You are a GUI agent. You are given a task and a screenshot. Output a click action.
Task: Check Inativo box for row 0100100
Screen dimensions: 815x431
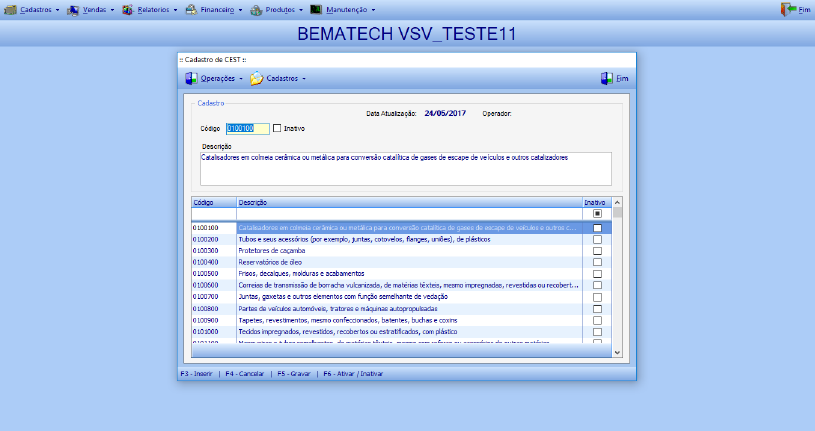pos(597,228)
